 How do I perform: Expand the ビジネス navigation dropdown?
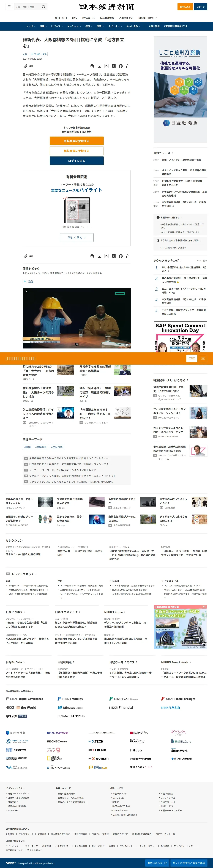[56, 26]
